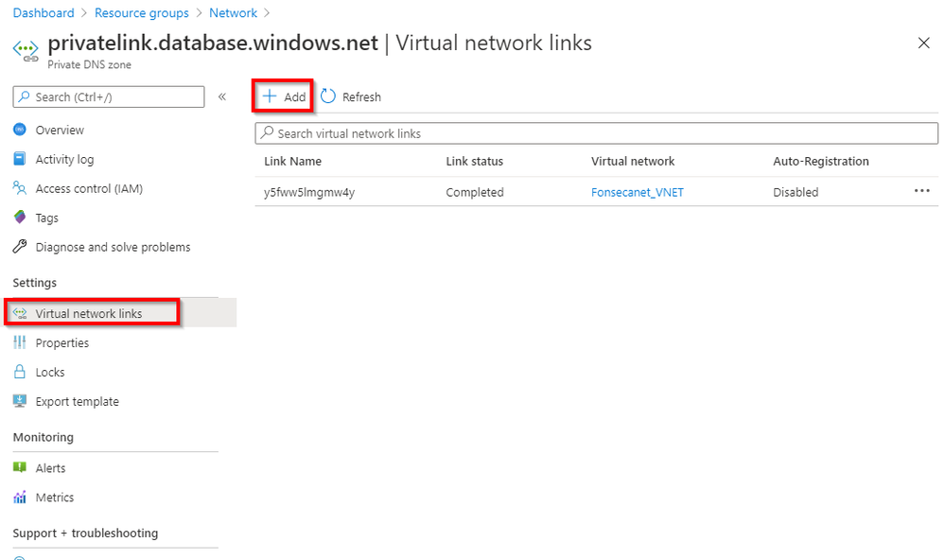
Task: Open Export template icon
Action: tap(20, 401)
